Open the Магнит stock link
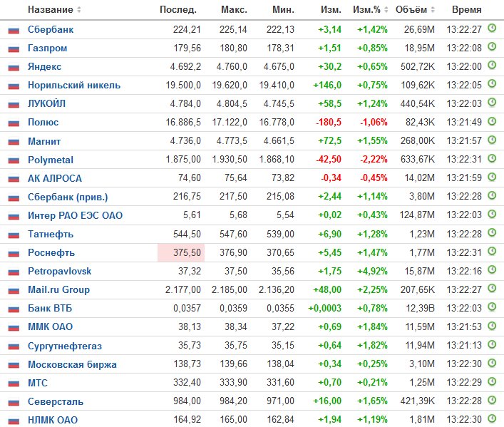Image resolution: width=504 pixels, height=427 pixels. 44,141
